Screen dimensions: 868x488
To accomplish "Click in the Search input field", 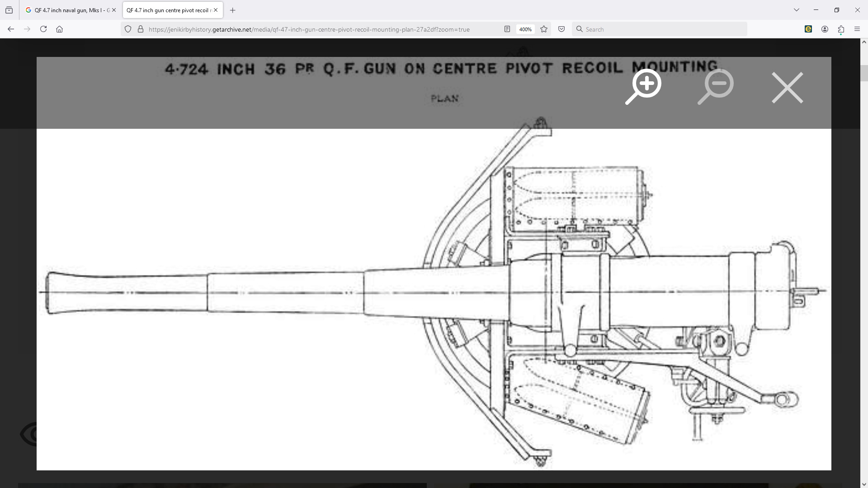I will 660,29.
